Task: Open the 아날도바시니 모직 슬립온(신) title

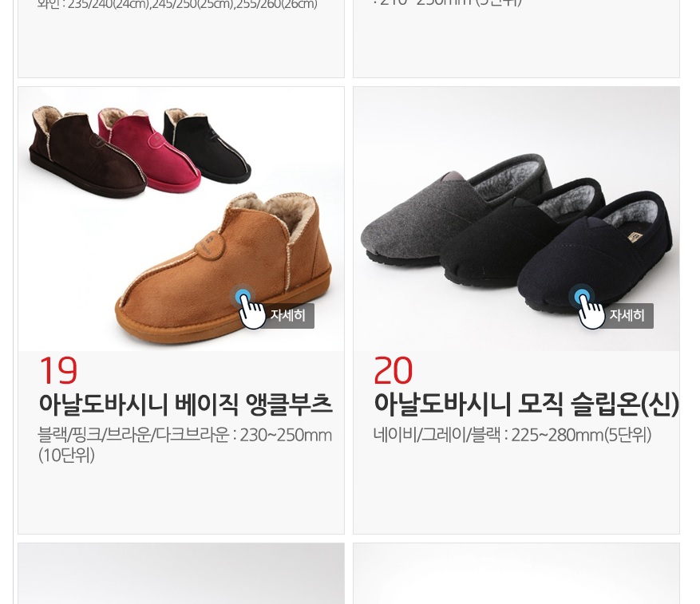Action: (526, 404)
